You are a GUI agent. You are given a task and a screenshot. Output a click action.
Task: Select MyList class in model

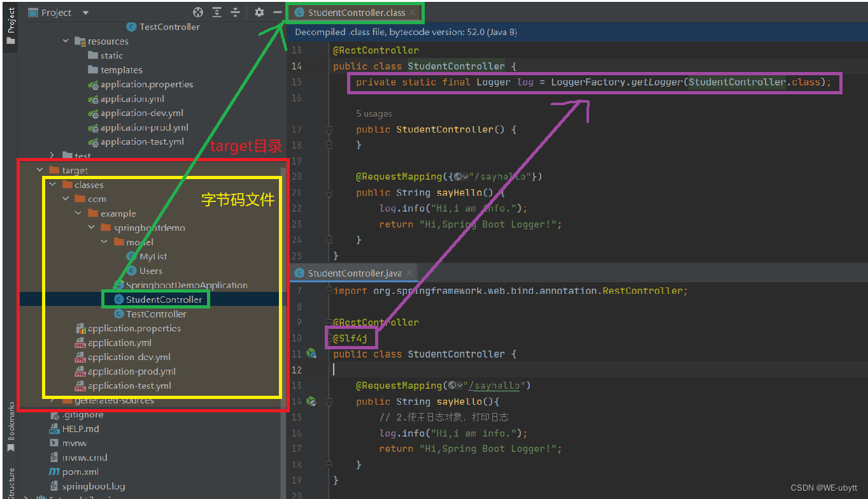point(147,256)
